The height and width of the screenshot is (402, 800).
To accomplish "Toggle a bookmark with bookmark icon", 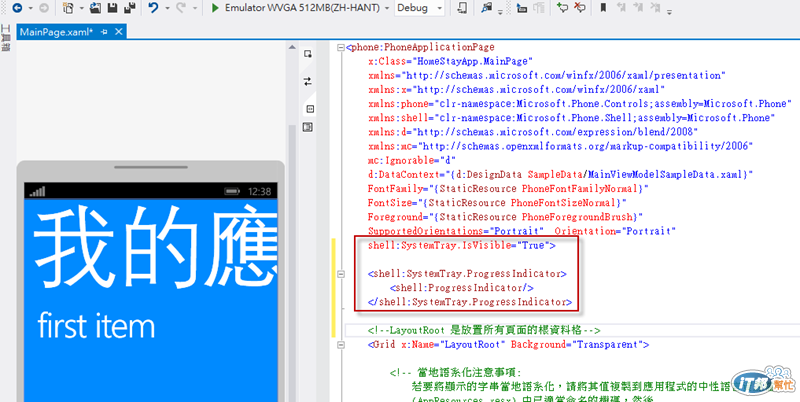I will [604, 8].
